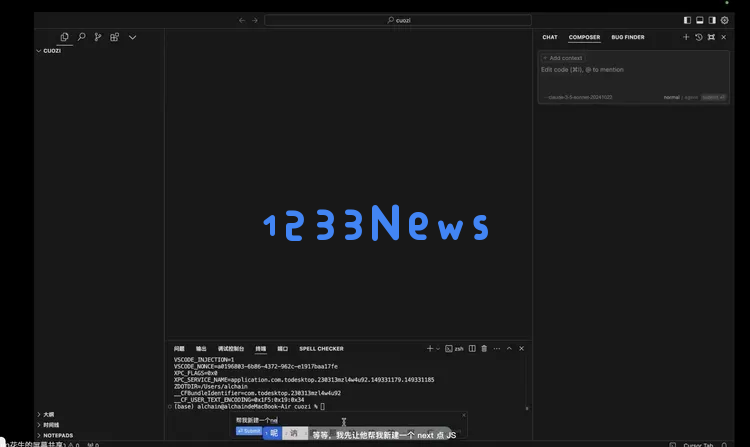Expand the additional sidebar views chevron
The height and width of the screenshot is (447, 750).
pyautogui.click(x=132, y=37)
